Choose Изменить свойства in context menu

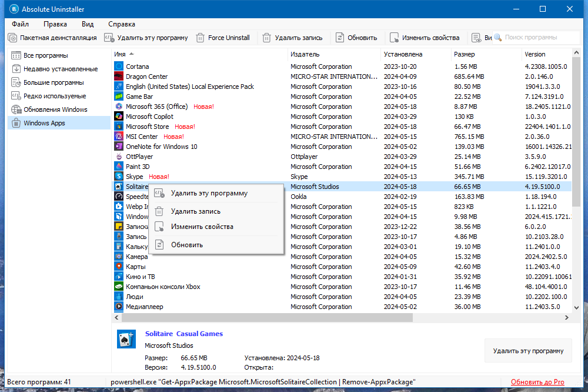click(216, 227)
